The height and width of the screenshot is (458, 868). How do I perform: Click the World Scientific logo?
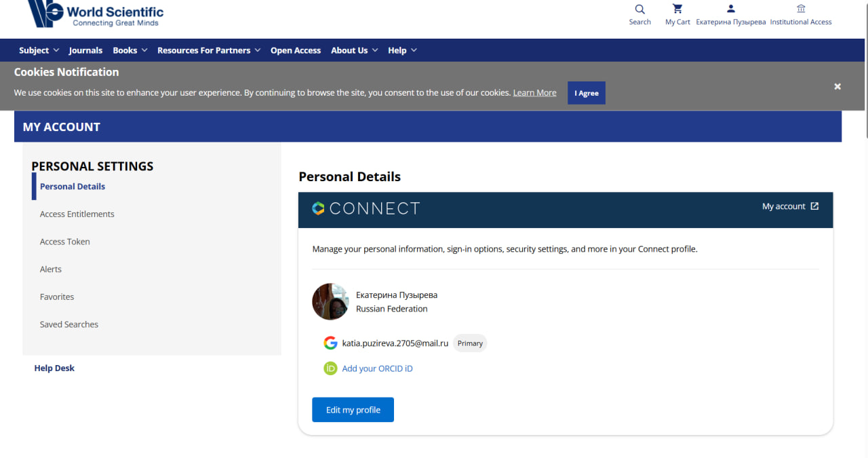point(94,14)
